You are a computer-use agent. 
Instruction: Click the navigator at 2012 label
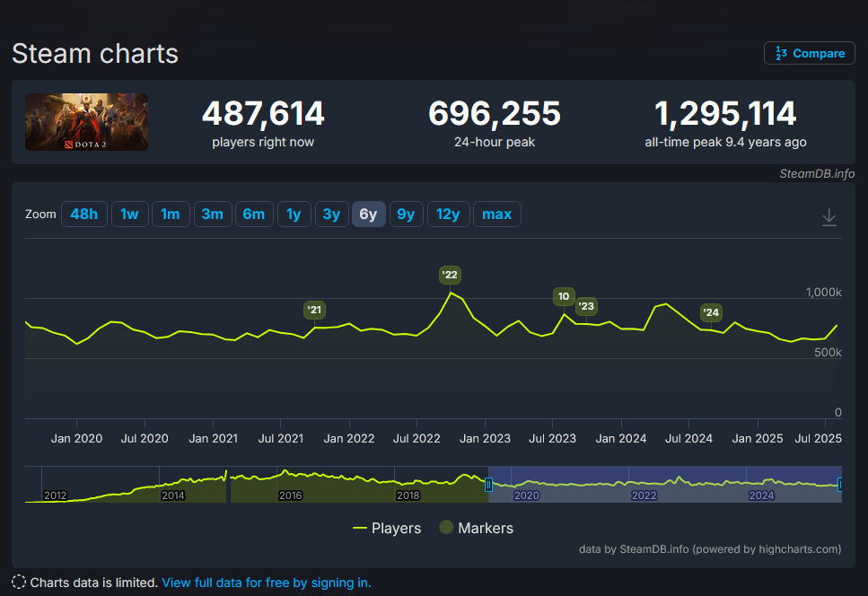point(56,495)
